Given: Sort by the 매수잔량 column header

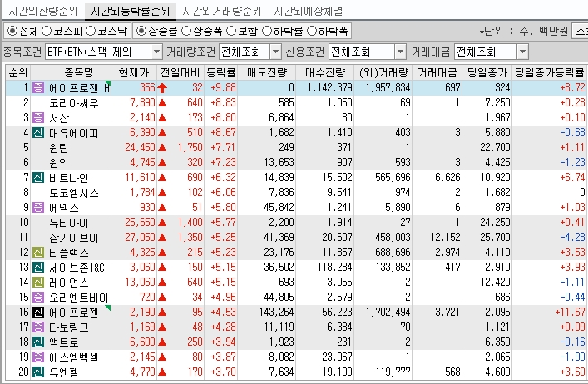Looking at the screenshot, I should [x=325, y=72].
